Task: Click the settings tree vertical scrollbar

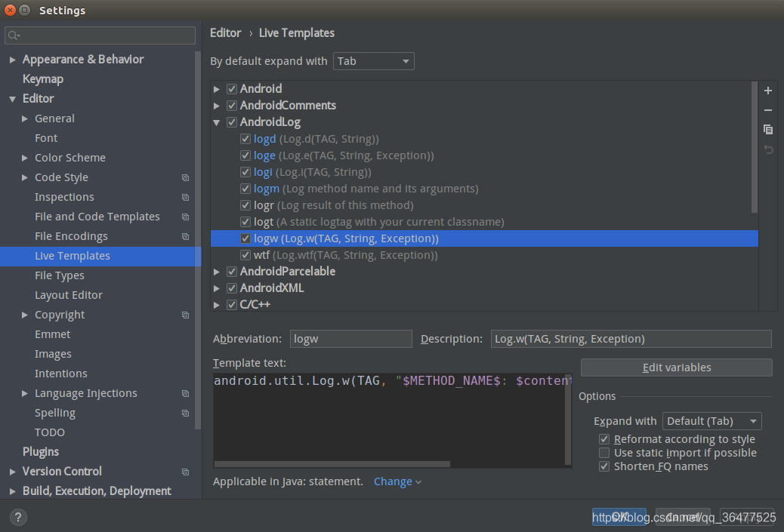Action: [x=198, y=240]
